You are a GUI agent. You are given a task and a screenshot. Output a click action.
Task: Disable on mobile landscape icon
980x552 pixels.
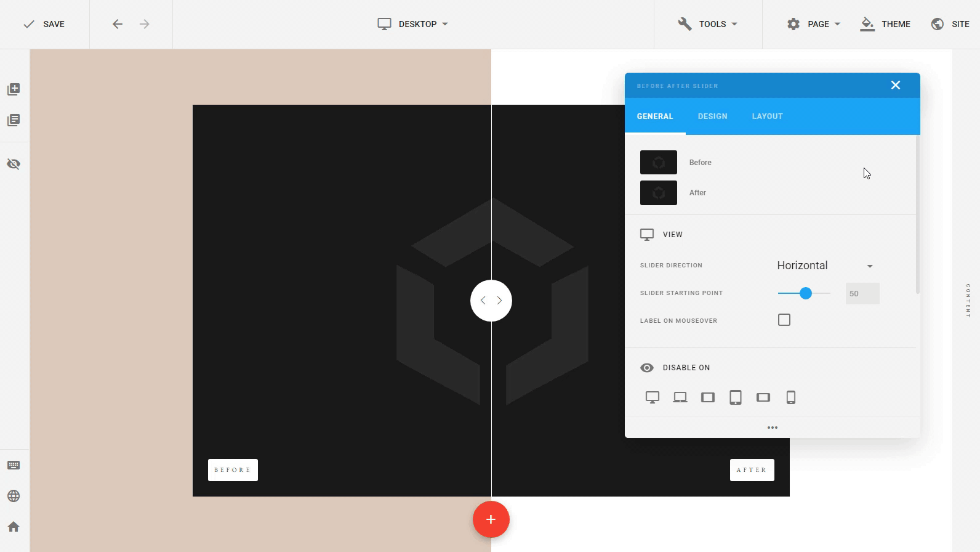763,397
